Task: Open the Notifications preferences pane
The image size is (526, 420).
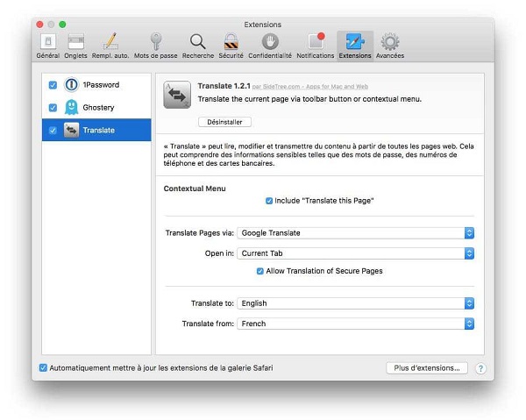Action: tap(316, 46)
